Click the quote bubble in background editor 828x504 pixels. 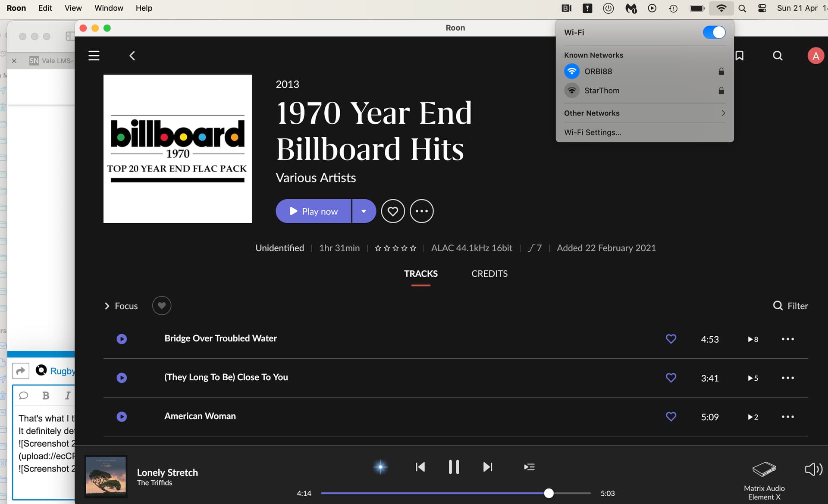point(24,395)
